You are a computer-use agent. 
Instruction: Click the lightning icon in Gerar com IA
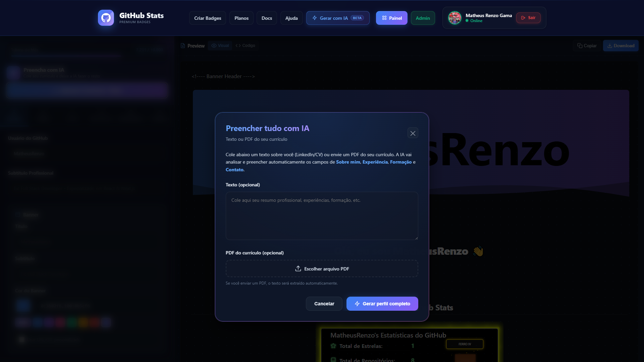(x=315, y=18)
